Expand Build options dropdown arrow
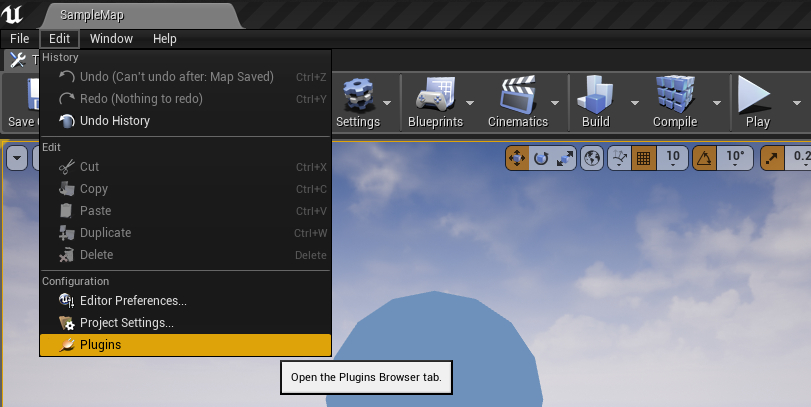 pyautogui.click(x=635, y=103)
